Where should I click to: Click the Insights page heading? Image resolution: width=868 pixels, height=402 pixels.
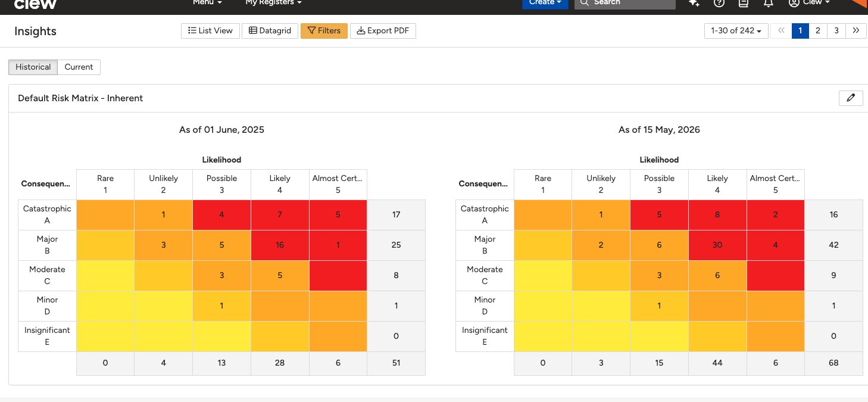[x=35, y=31]
